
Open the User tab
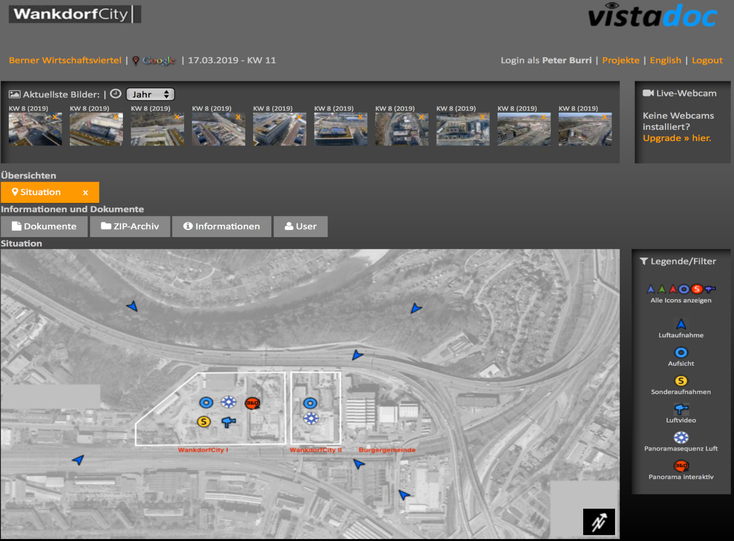[301, 227]
